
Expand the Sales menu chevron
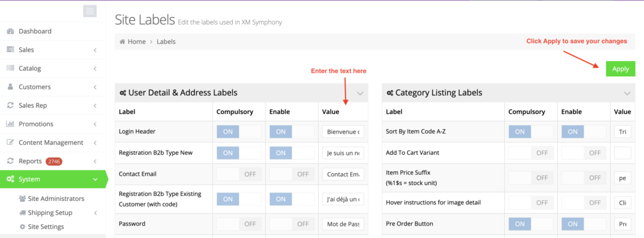[x=95, y=50]
